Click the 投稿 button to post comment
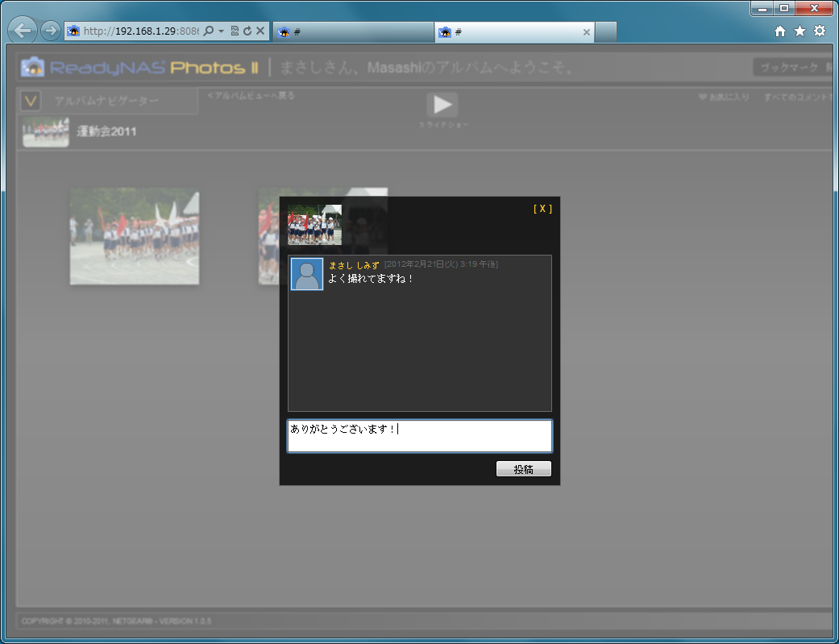This screenshot has height=644, width=839. pos(523,469)
